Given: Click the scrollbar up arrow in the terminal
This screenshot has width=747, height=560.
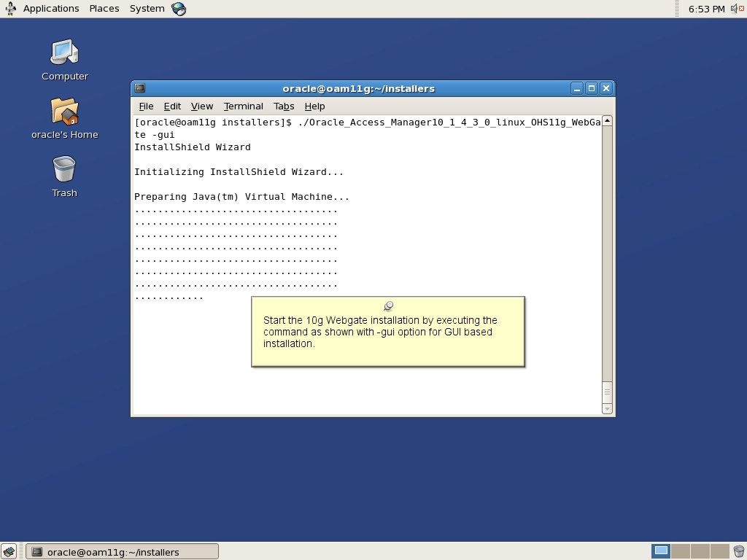Looking at the screenshot, I should tap(605, 120).
